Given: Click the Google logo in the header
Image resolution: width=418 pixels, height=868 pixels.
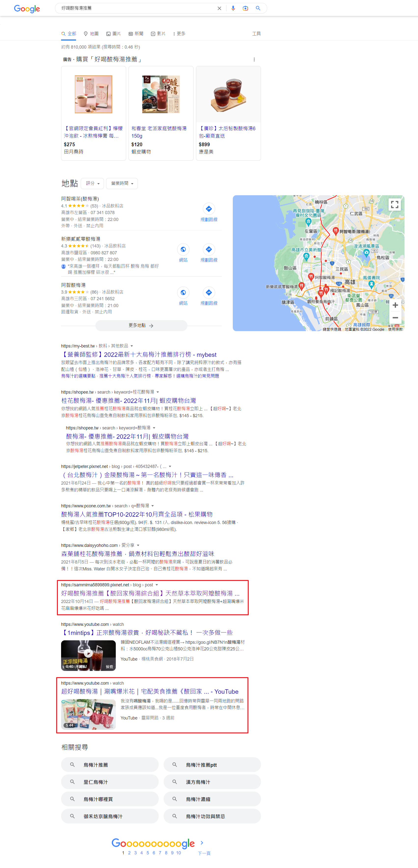Looking at the screenshot, I should click(x=27, y=8).
